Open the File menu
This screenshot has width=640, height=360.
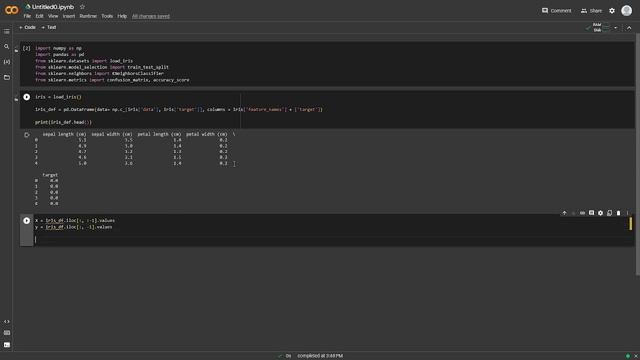pyautogui.click(x=27, y=16)
